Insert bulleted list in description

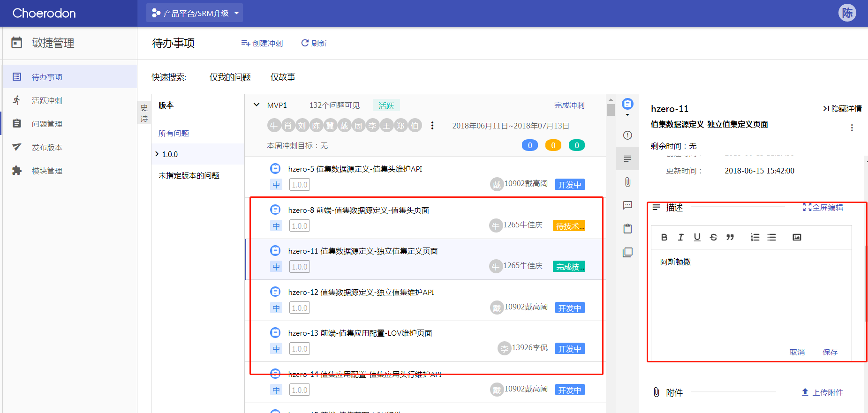771,237
